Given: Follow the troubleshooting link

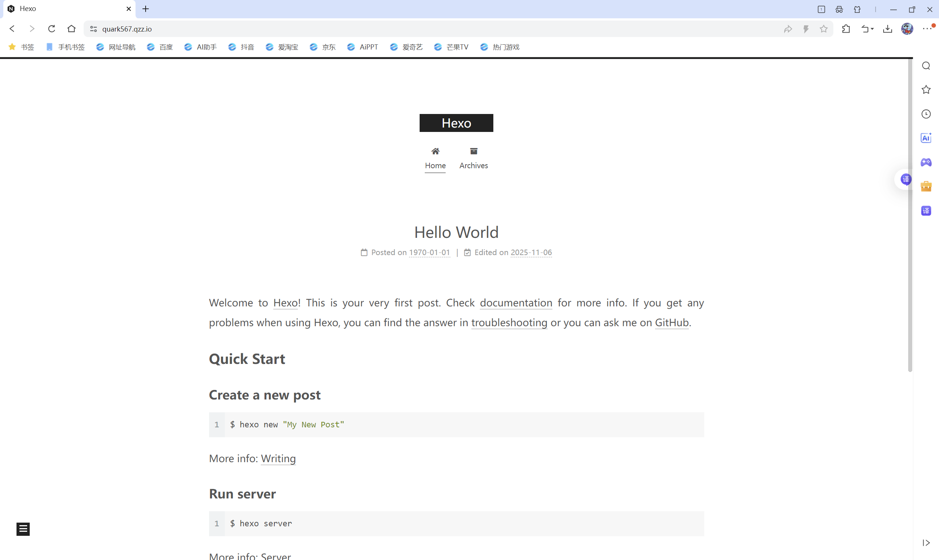Looking at the screenshot, I should click(x=509, y=323).
